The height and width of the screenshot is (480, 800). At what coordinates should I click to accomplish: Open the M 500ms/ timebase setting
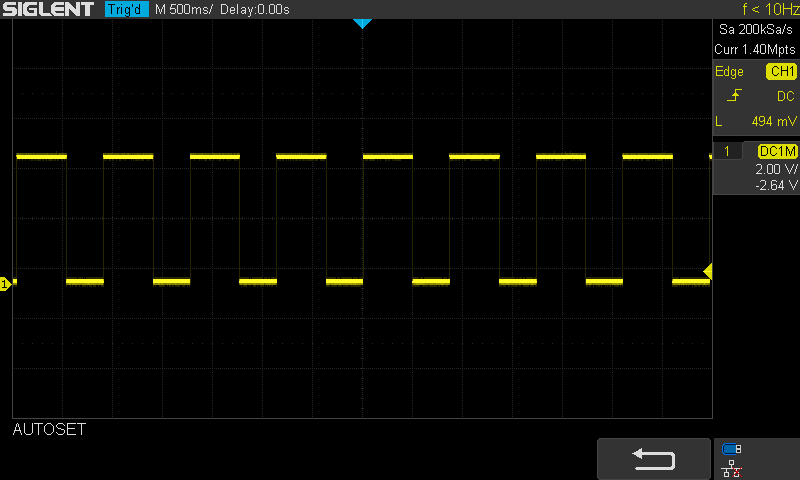(185, 9)
